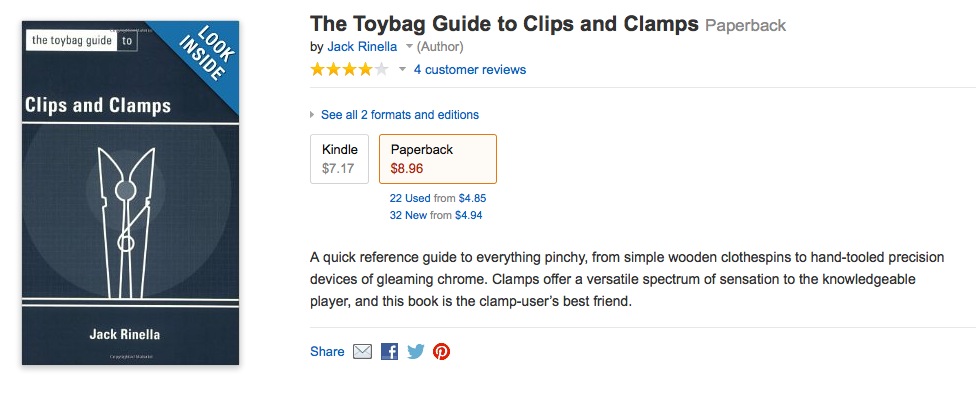
Task: Share via the email envelope icon
Action: (362, 352)
